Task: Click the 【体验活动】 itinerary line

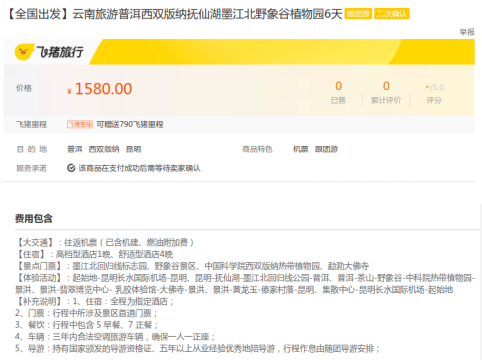Action: tap(245, 284)
